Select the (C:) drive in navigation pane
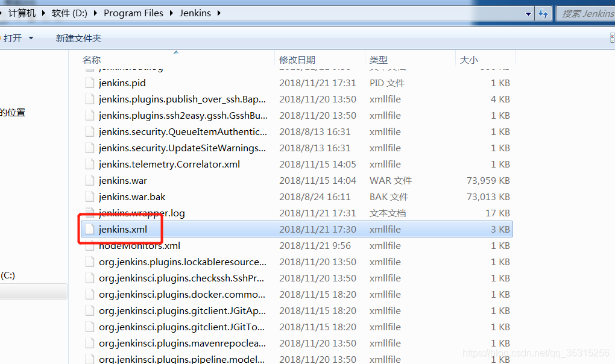615x364 pixels. [x=8, y=275]
